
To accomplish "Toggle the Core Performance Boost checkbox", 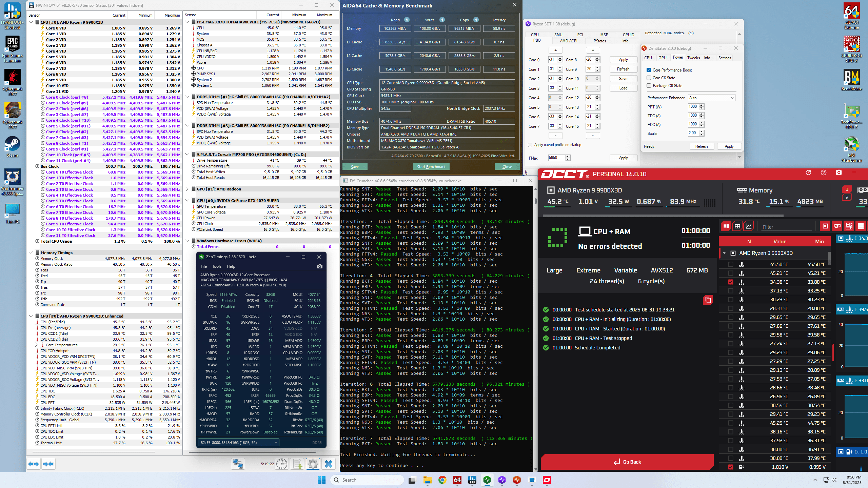I will (x=649, y=70).
